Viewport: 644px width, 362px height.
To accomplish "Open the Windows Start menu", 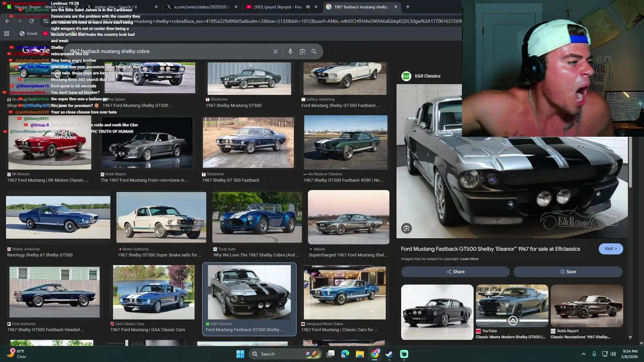I will click(x=240, y=354).
